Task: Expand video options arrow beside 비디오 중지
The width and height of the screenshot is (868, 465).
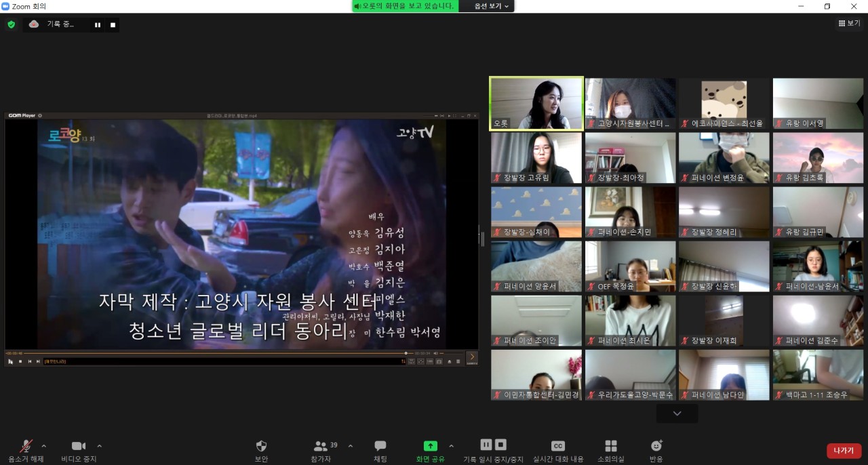Action: coord(100,446)
